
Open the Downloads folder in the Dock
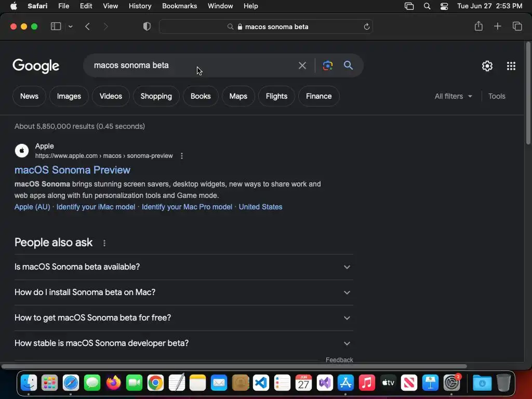(x=482, y=383)
